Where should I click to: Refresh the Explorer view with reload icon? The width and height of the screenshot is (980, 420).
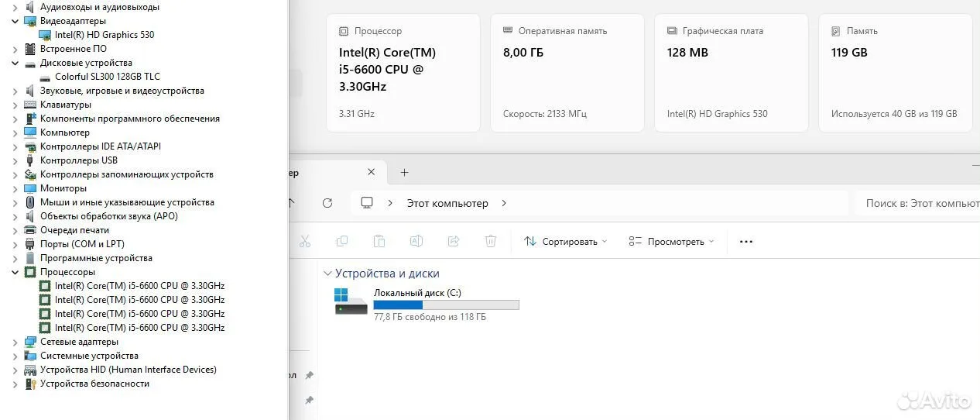click(327, 203)
